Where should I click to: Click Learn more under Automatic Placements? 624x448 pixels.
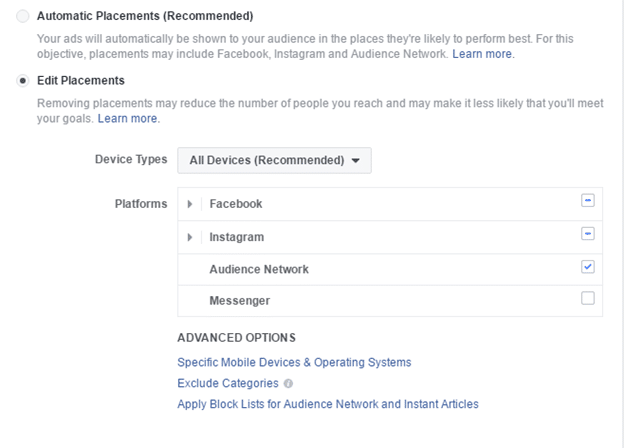click(x=483, y=53)
